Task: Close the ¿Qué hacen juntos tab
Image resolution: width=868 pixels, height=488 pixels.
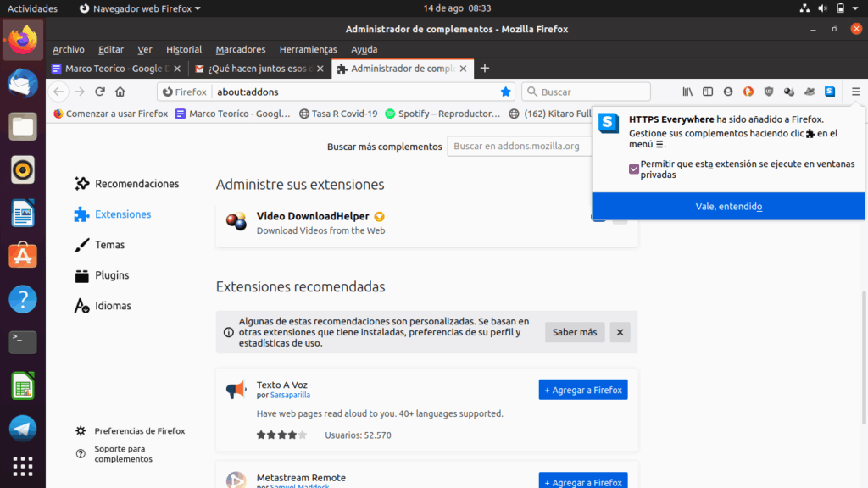Action: point(320,69)
